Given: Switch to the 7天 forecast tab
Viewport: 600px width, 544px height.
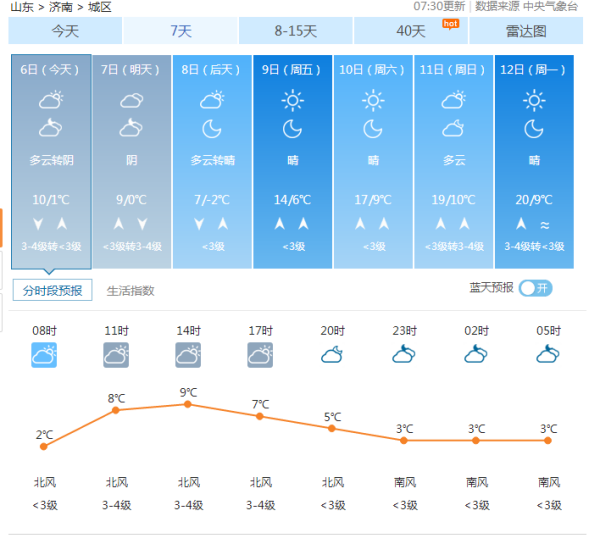Looking at the screenshot, I should click(181, 31).
